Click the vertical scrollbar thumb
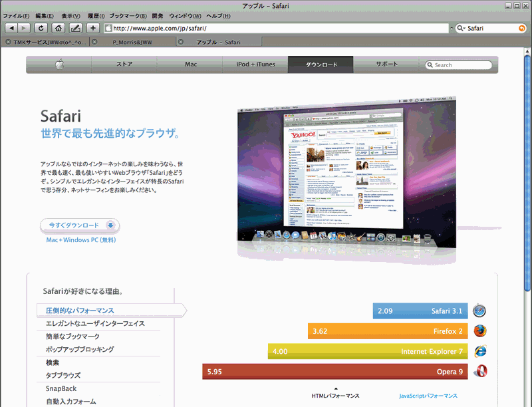The image size is (532, 407). (x=527, y=173)
